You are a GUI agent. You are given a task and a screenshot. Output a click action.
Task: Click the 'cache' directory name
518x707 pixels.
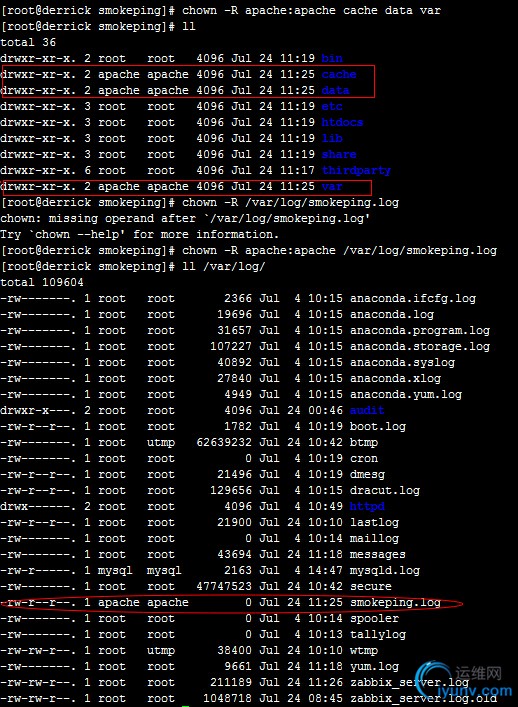pyautogui.click(x=339, y=74)
